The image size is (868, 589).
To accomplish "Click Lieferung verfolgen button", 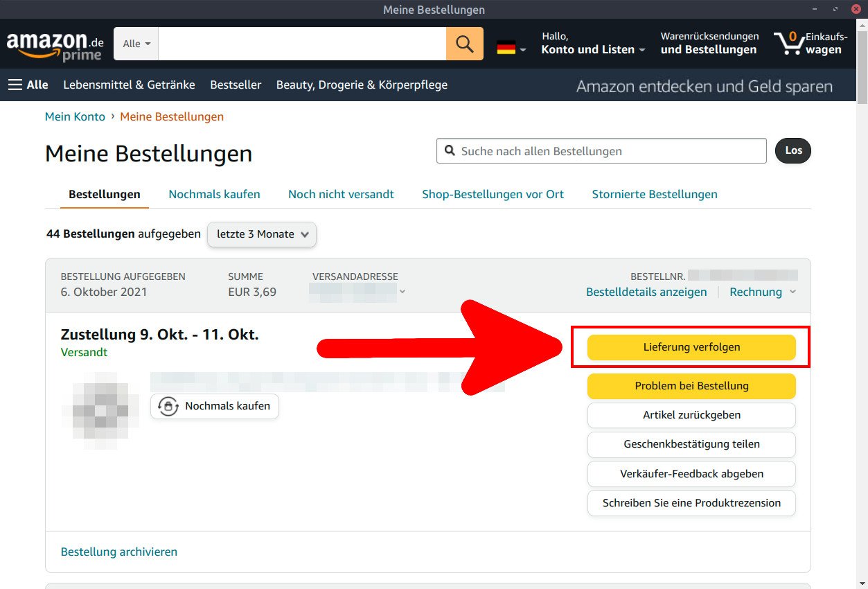I will [x=691, y=347].
